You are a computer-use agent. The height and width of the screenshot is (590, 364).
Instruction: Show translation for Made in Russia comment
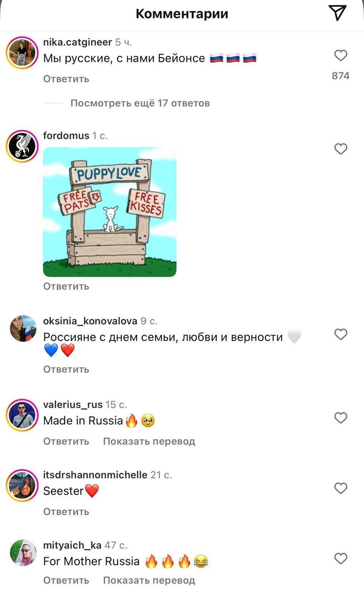click(149, 441)
